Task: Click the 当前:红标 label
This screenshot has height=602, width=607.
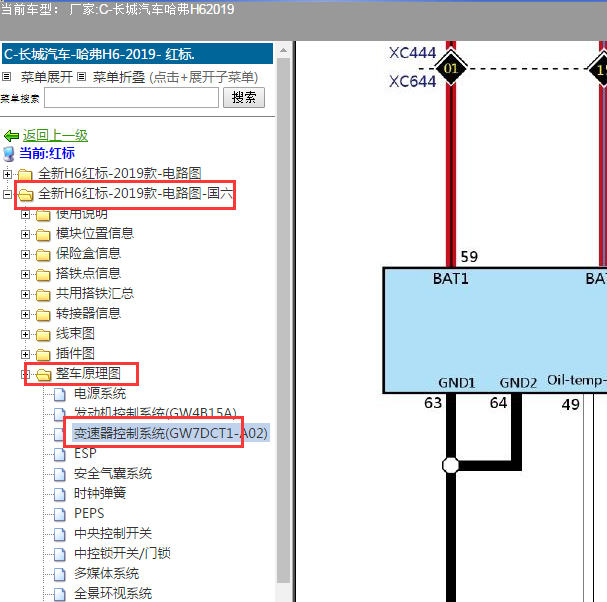Action: (47, 153)
